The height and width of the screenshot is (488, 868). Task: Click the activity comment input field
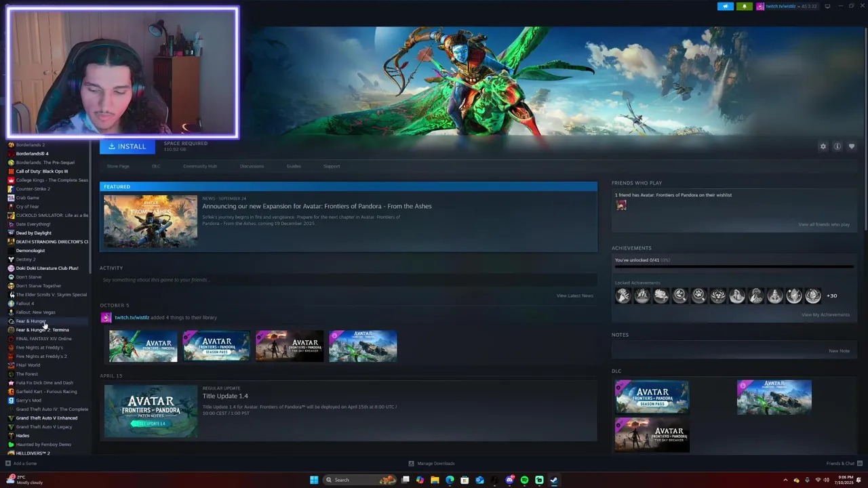click(x=349, y=280)
